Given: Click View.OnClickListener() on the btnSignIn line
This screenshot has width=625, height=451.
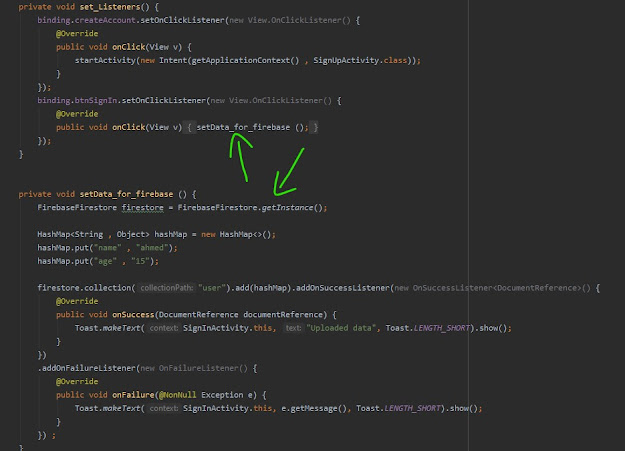Looking at the screenshot, I should [280, 100].
